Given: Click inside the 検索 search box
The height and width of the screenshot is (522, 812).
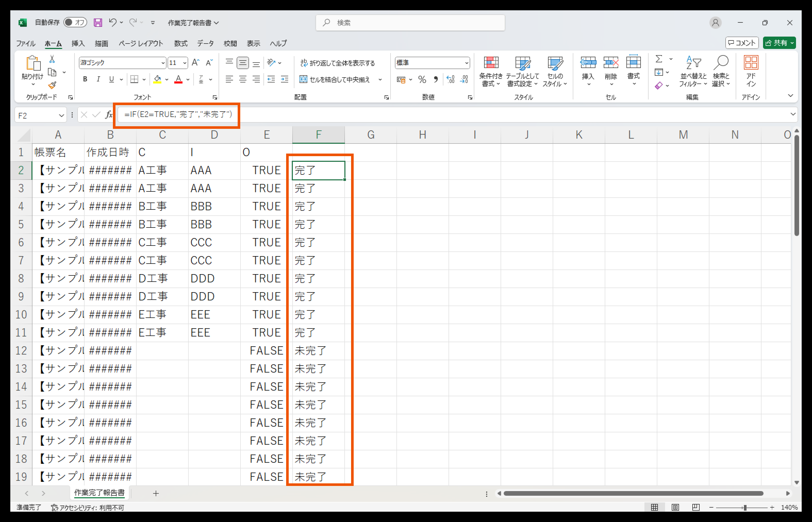Looking at the screenshot, I should [410, 23].
